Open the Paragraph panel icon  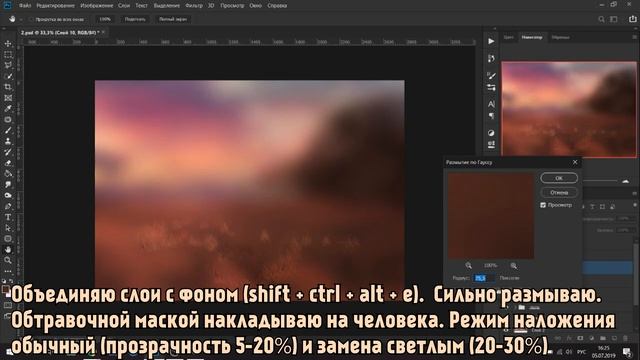pyautogui.click(x=491, y=116)
